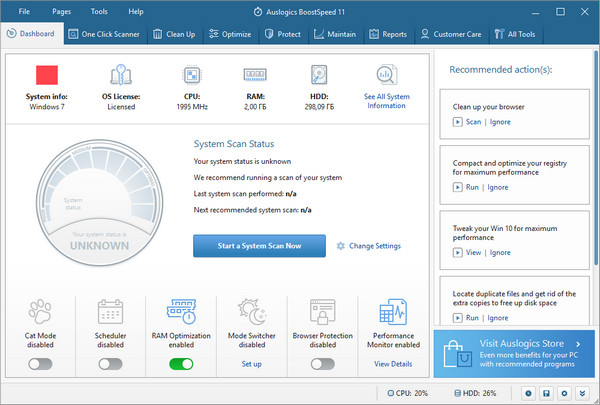Disable the RAM Optimization toggle

click(x=181, y=364)
